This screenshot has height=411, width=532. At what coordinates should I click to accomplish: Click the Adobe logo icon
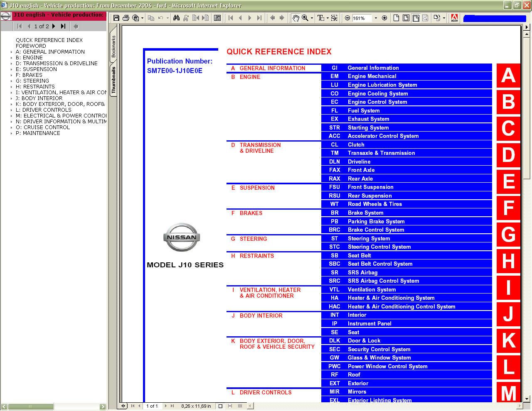tap(454, 18)
